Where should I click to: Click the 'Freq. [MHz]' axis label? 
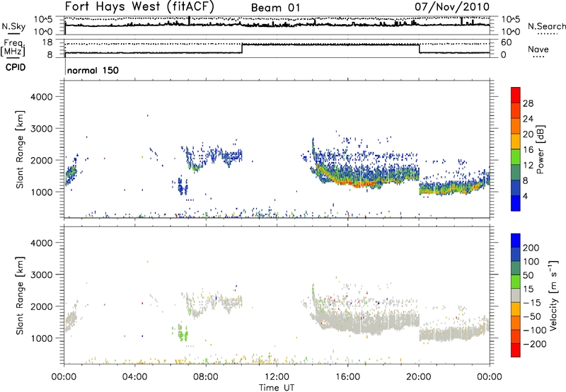pos(13,48)
